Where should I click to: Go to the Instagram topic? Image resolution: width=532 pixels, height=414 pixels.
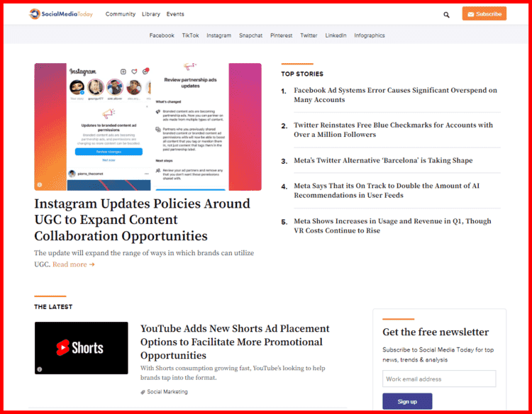pyautogui.click(x=219, y=35)
